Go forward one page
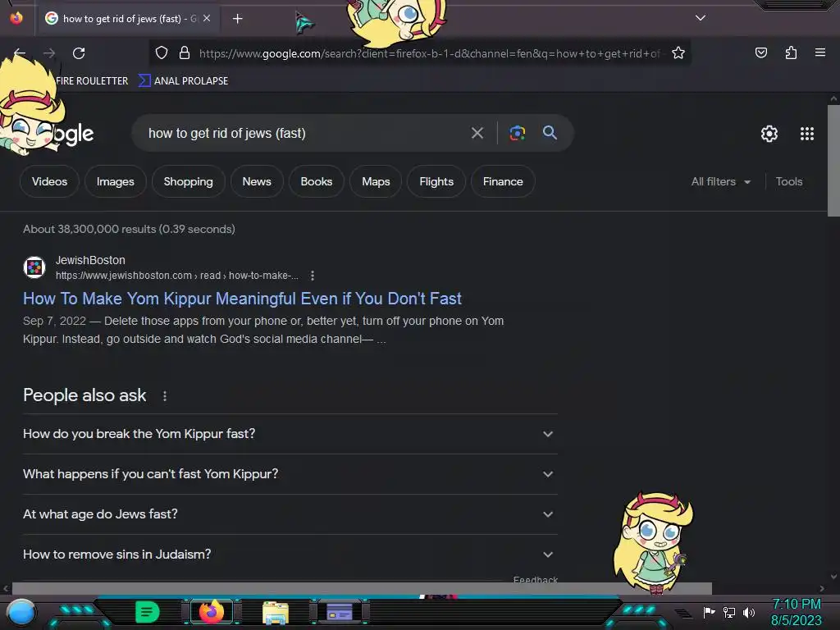 (x=49, y=53)
